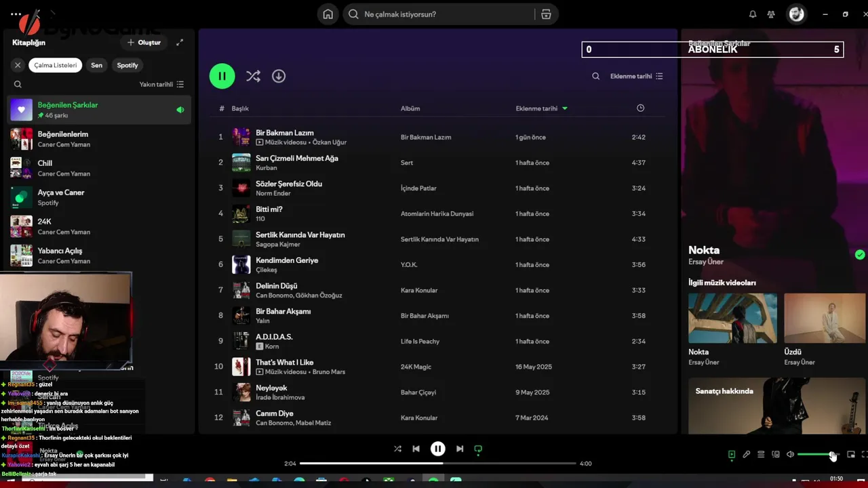Screen dimensions: 868x488
Task: Open the 24K playlist
Action: pyautogui.click(x=99, y=226)
